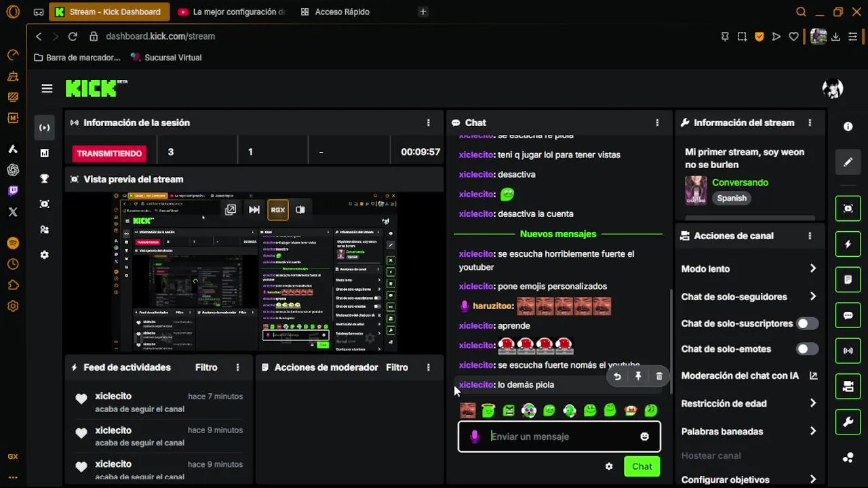Open the trophy achievements sidebar icon
868x488 pixels.
point(45,179)
